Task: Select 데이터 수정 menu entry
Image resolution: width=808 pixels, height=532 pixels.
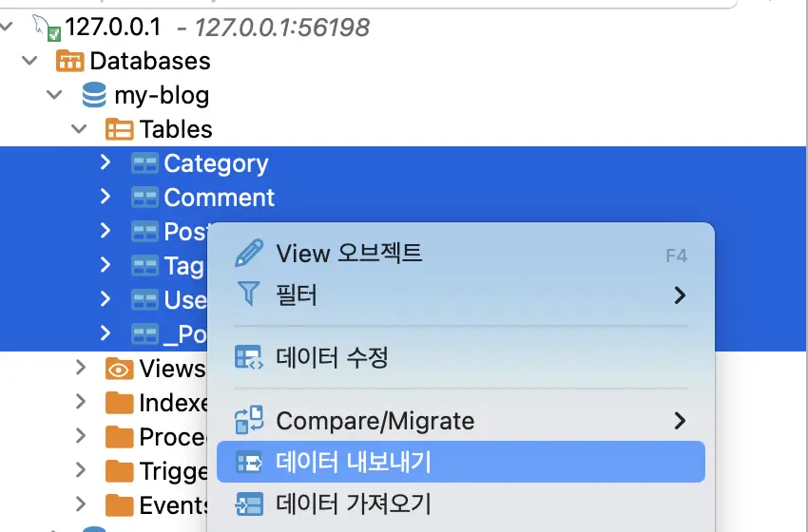Action: point(332,358)
